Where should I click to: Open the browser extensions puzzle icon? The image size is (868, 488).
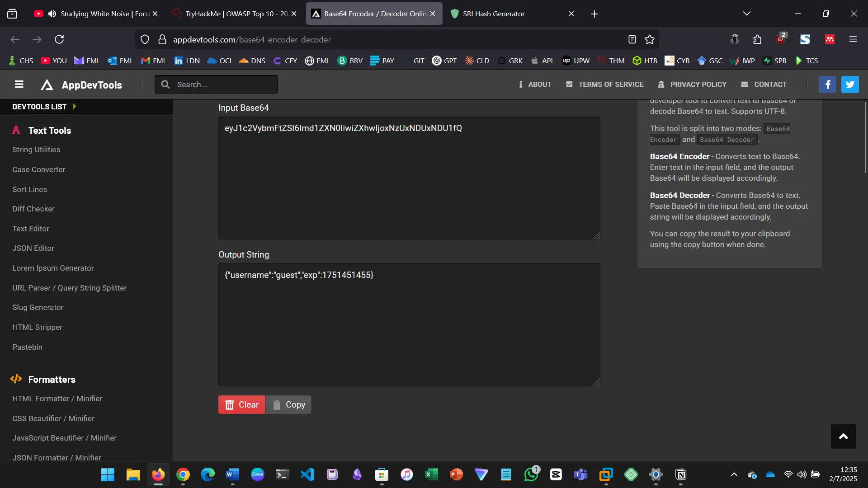point(757,39)
